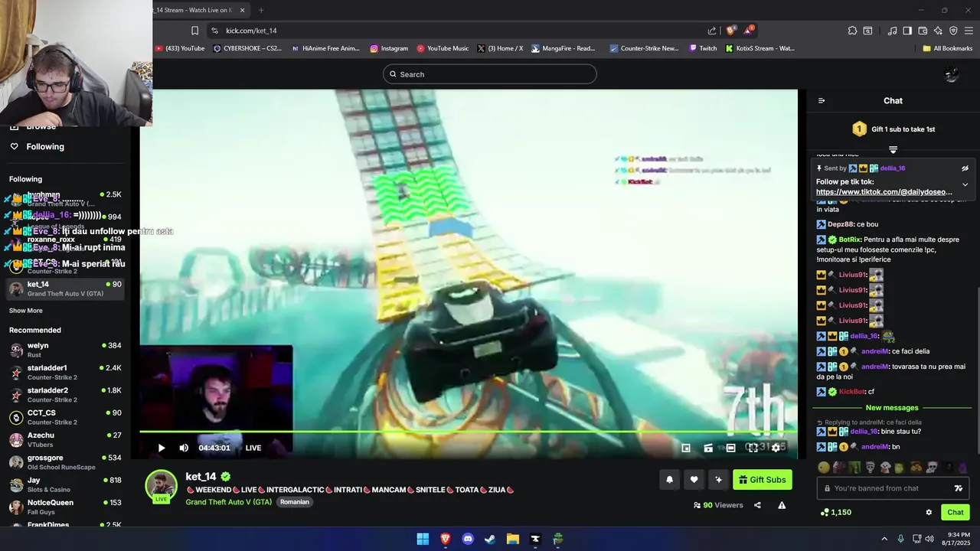
Task: Open the clip creation icon in player
Action: pos(708,448)
